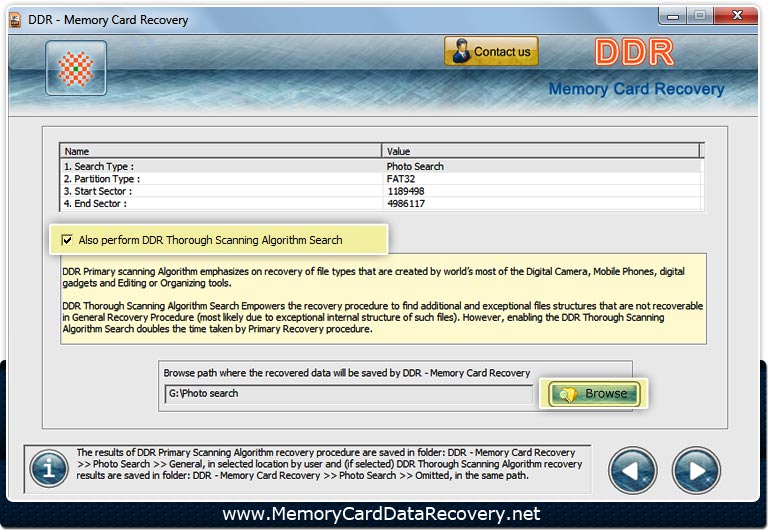Go back with the left arrow button

pyautogui.click(x=632, y=469)
